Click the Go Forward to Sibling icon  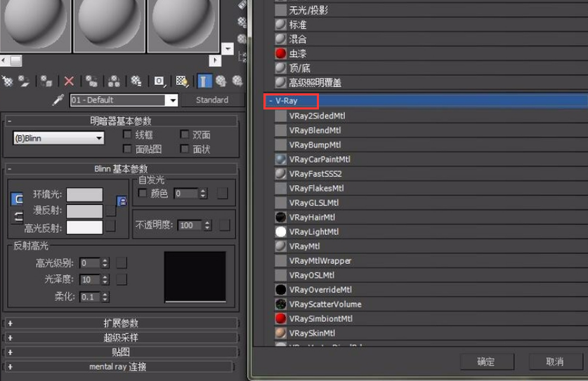pyautogui.click(x=237, y=81)
